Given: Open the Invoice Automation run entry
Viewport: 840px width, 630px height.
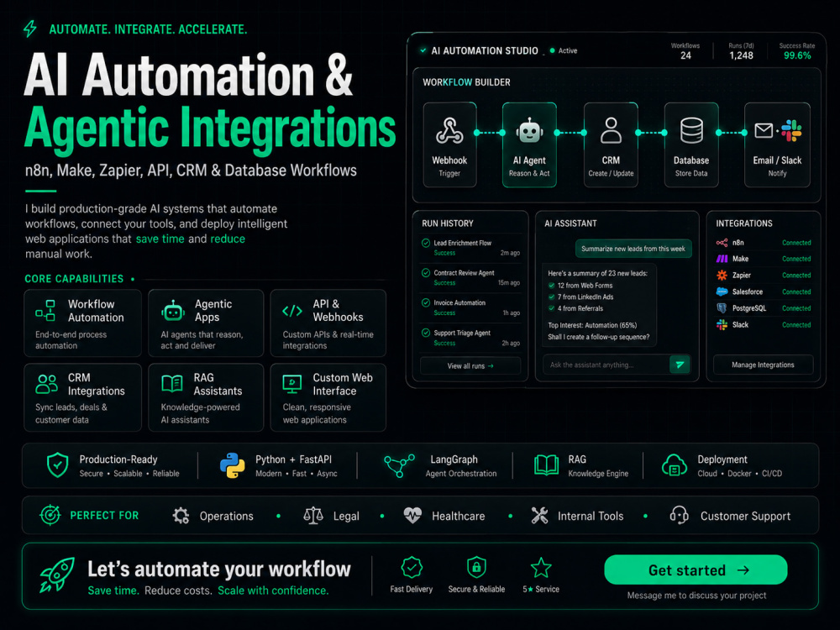Looking at the screenshot, I should [470, 307].
